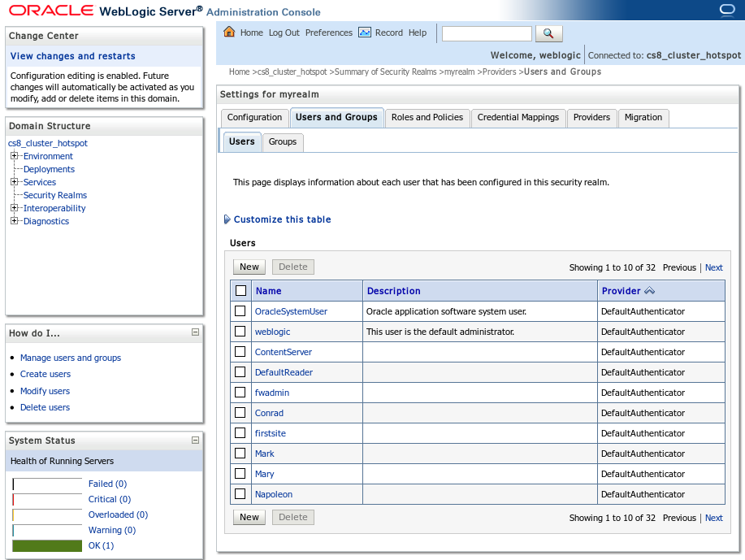Switch to the Roles and Policies tab
Screen dimensions: 745x560
pos(427,117)
